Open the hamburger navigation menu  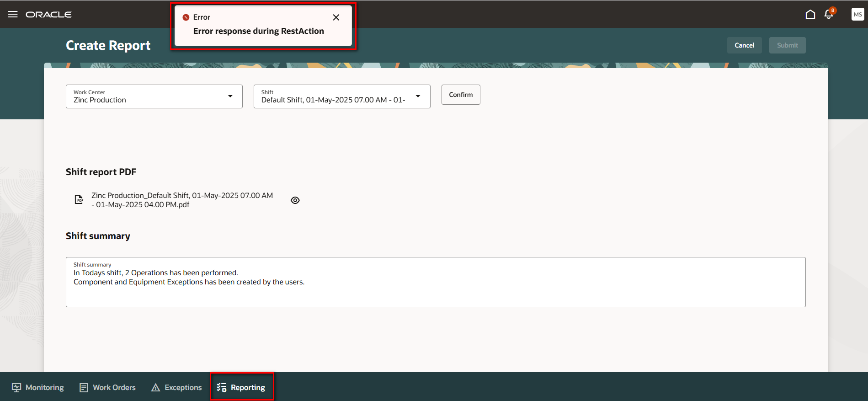coord(13,14)
